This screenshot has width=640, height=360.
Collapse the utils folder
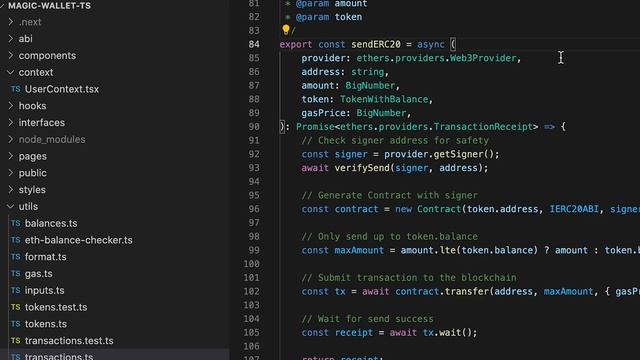pos(11,207)
